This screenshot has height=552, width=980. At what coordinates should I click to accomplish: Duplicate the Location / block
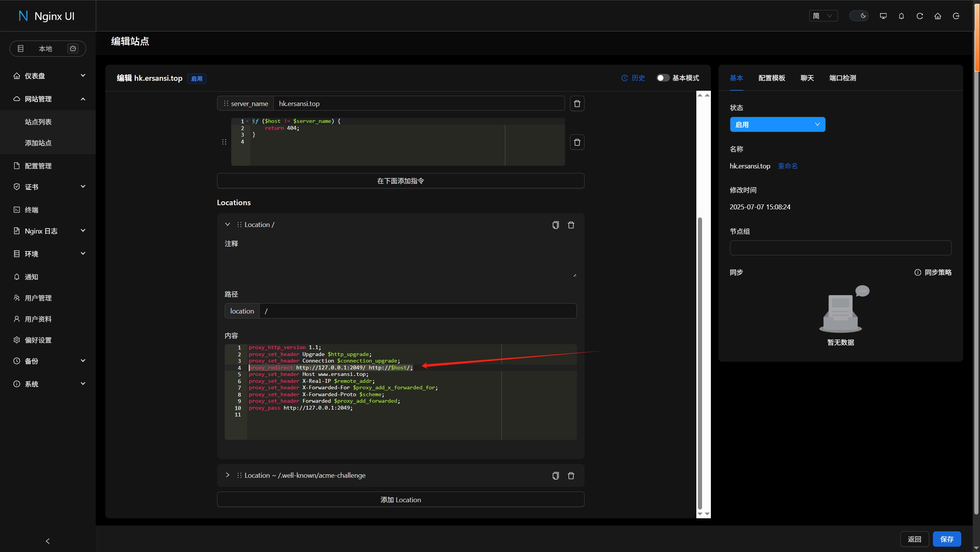point(555,225)
